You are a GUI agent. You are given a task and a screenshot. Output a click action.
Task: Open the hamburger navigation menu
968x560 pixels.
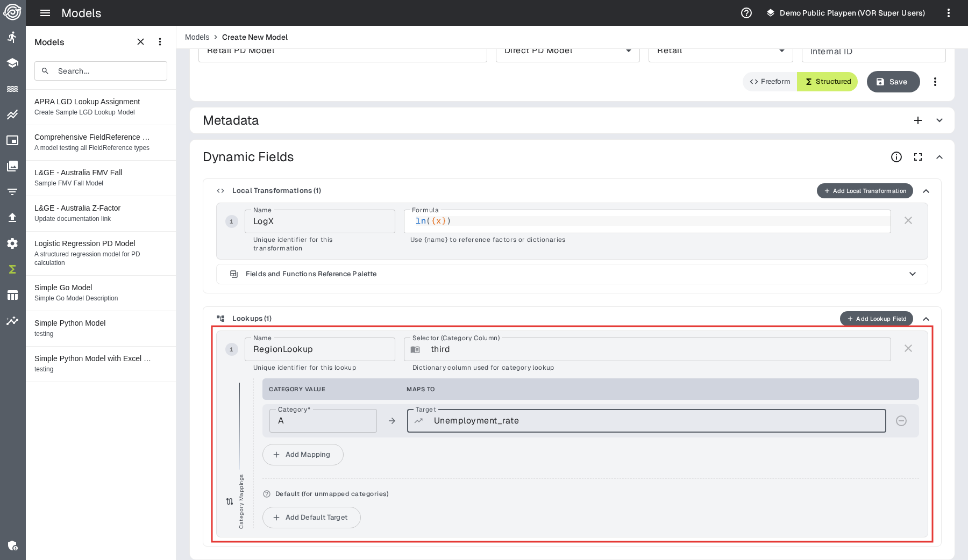click(45, 13)
